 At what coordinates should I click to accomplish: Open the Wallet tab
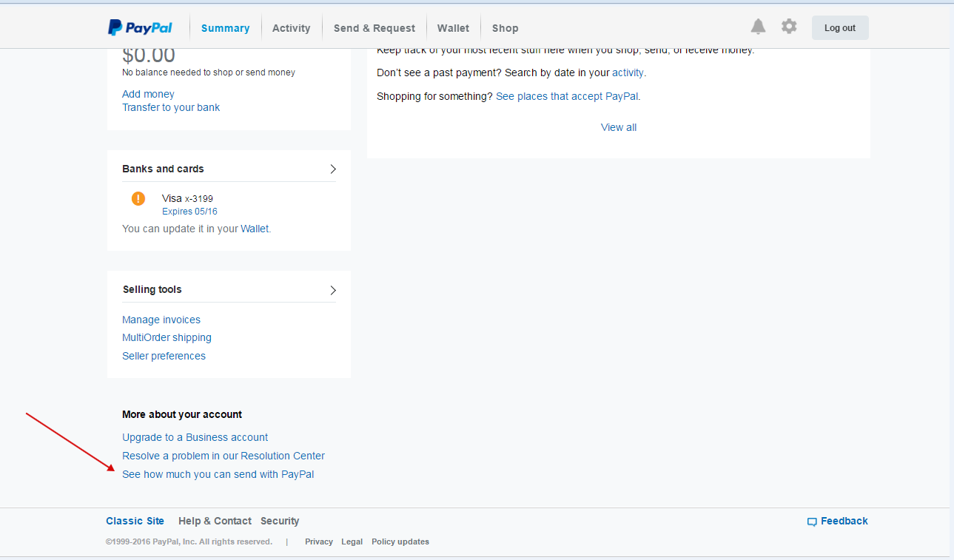tap(453, 28)
